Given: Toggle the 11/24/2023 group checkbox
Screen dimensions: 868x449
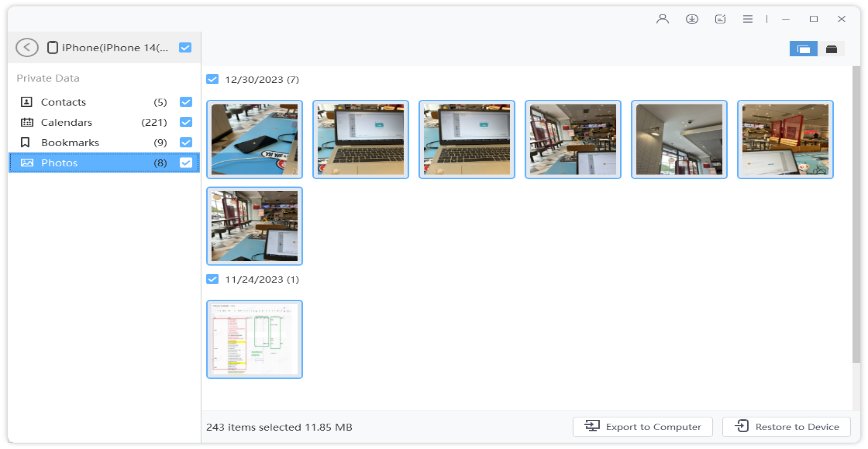Looking at the screenshot, I should point(212,279).
